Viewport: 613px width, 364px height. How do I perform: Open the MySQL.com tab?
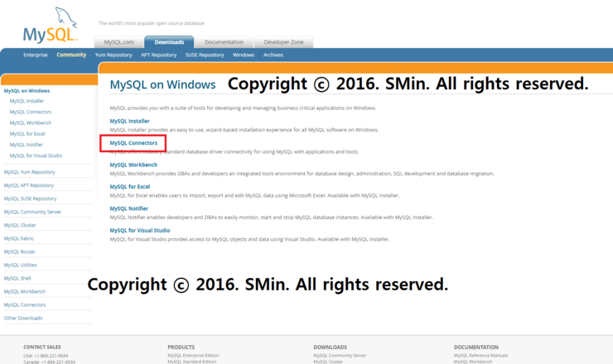118,42
